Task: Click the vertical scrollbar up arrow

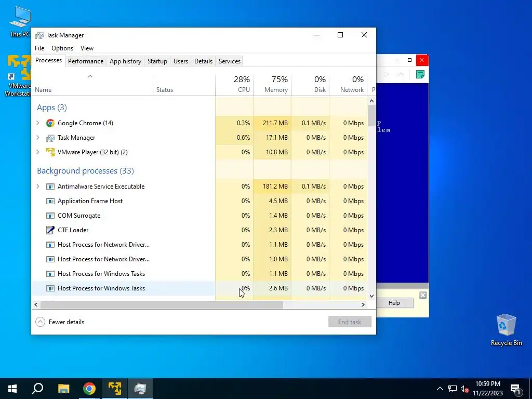Action: pyautogui.click(x=371, y=101)
